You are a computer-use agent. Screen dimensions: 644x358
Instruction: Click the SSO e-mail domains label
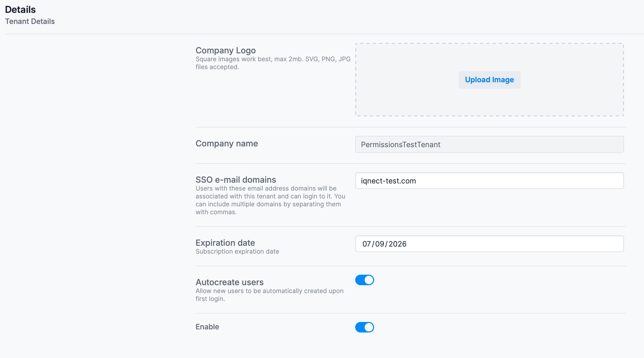tap(235, 180)
